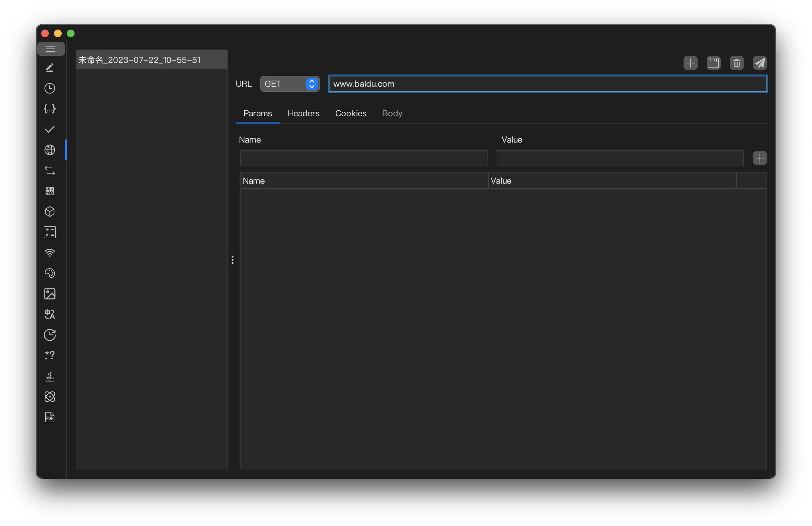
Task: Click the three-dot panel divider handle
Action: pos(232,260)
